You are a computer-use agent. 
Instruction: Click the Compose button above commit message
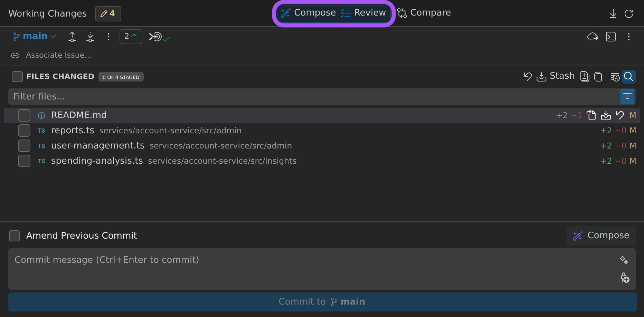601,236
